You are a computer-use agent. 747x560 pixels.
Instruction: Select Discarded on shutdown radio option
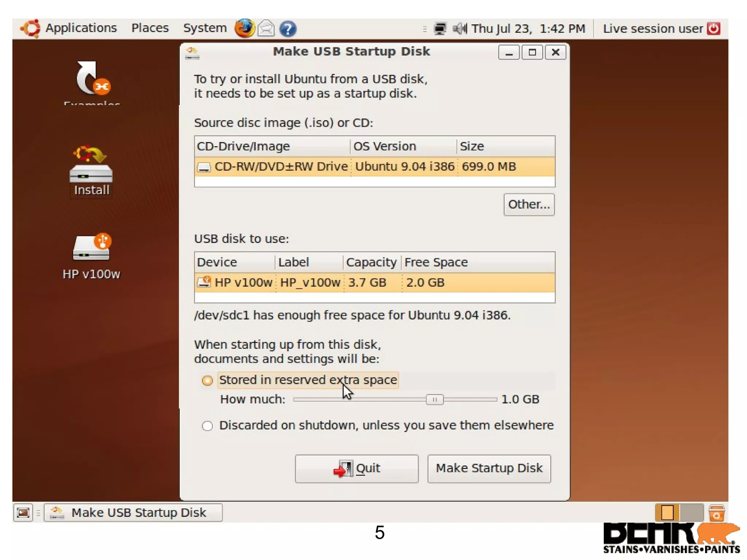[207, 426]
